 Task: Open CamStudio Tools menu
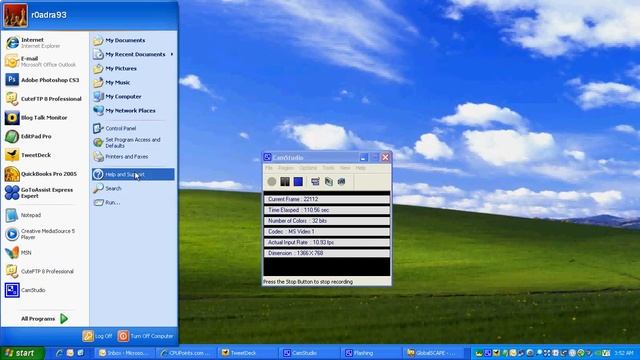tap(328, 168)
